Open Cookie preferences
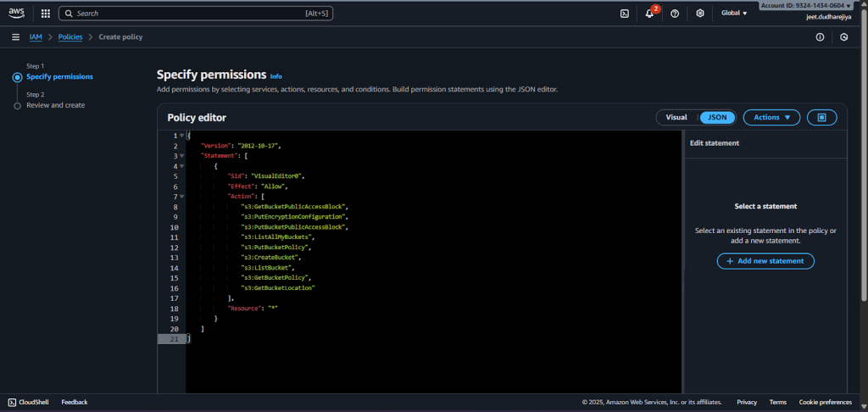Viewport: 868px width, 412px height. click(x=826, y=402)
